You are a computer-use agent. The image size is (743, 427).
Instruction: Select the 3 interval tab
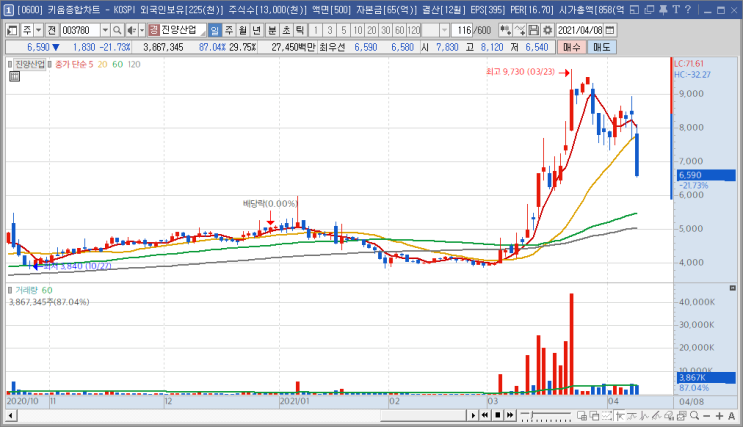pyautogui.click(x=329, y=30)
